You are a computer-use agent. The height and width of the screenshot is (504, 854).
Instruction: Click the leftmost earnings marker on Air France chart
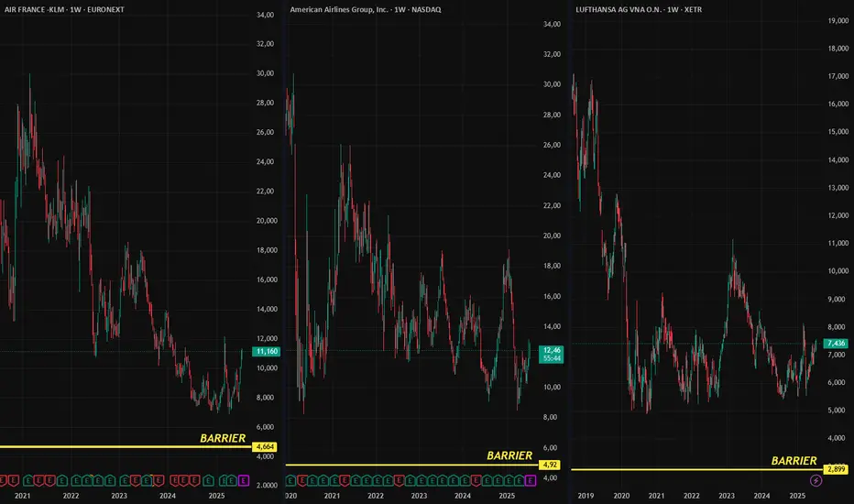(5, 479)
